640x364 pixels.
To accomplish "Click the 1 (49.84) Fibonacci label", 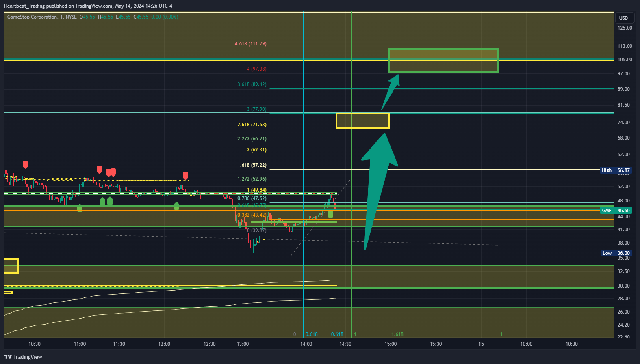I will pos(257,190).
